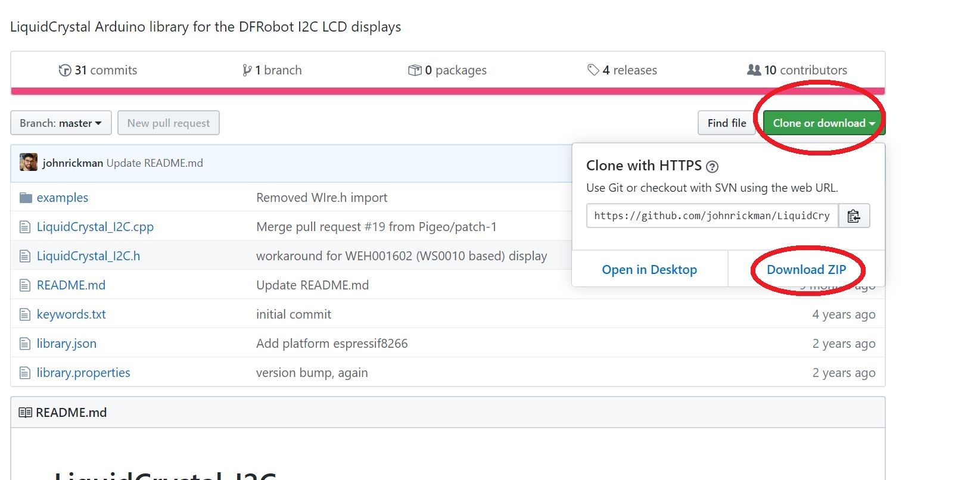Open the LiquidCrystal_I2C.cpp file
This screenshot has height=480, width=980.
tap(95, 227)
